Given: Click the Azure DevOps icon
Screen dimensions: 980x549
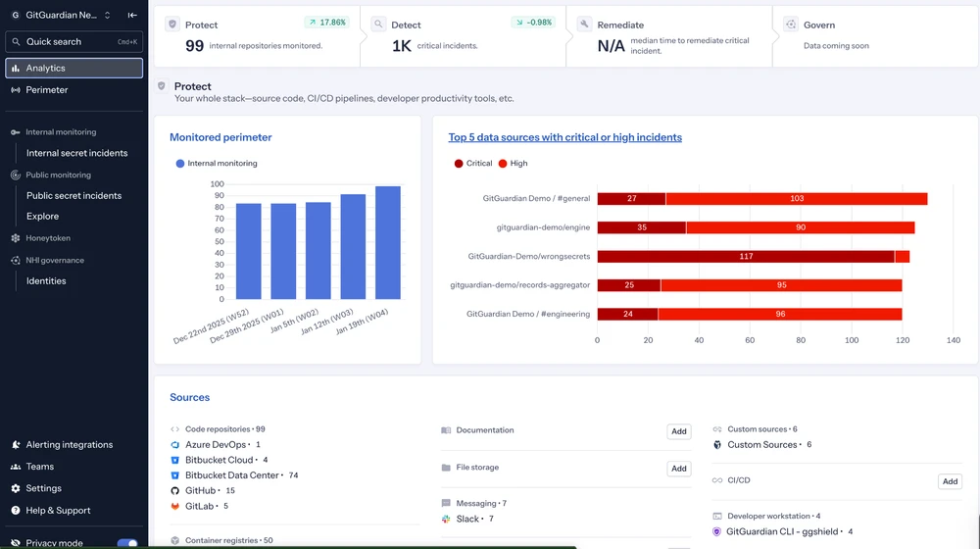Looking at the screenshot, I should pos(175,444).
